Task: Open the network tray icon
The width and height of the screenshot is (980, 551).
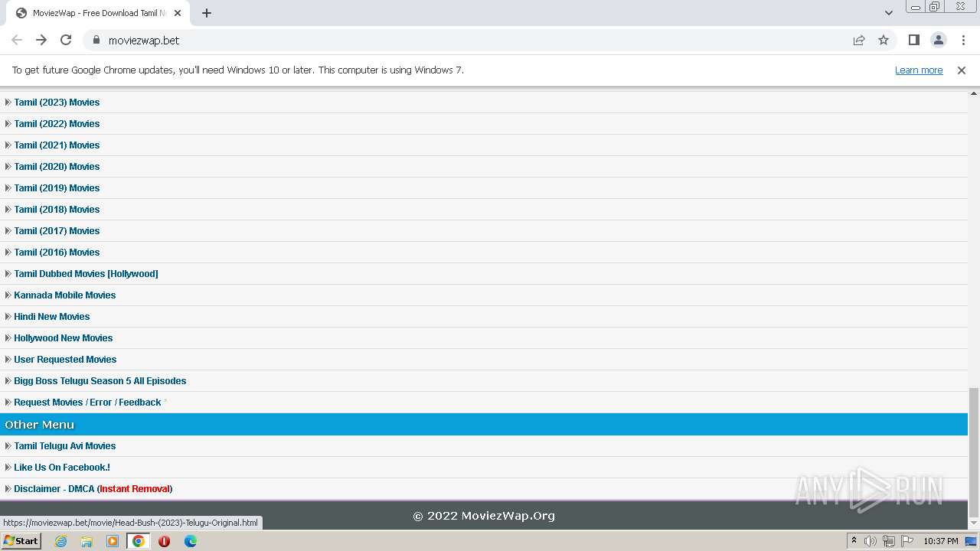Action: tap(889, 541)
